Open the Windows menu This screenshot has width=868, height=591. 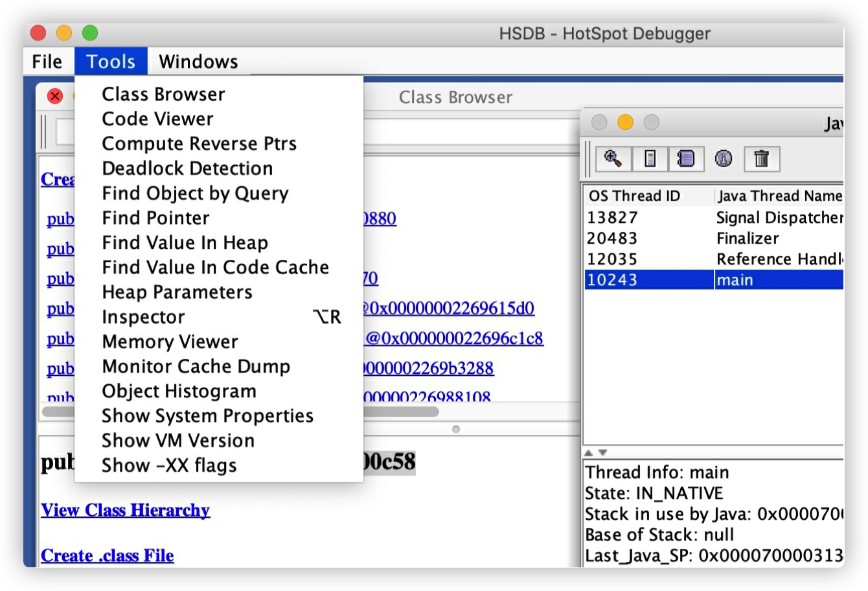(198, 62)
